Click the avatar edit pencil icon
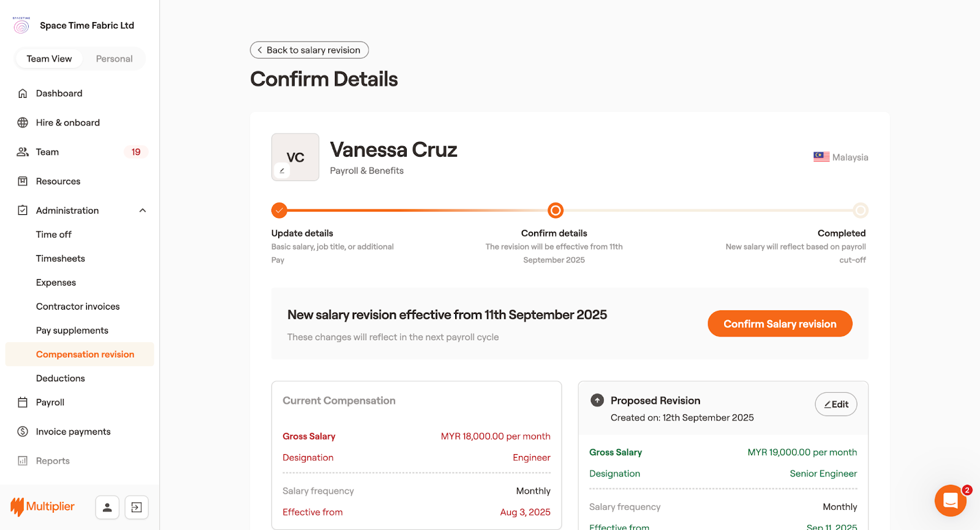 282,171
